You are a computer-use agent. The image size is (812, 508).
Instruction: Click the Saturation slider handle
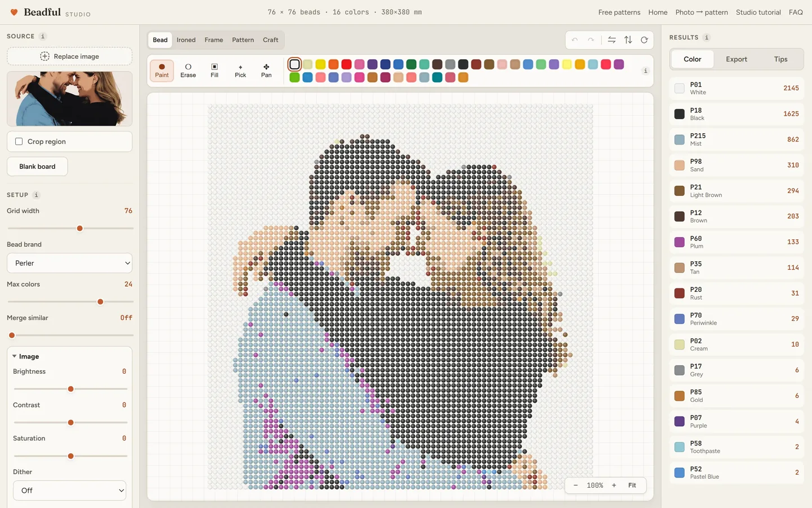70,456
